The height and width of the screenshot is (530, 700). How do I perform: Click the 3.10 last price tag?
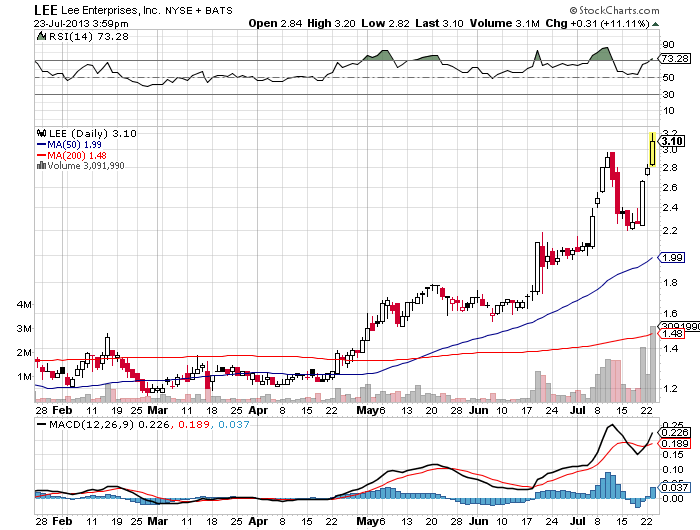[x=671, y=142]
